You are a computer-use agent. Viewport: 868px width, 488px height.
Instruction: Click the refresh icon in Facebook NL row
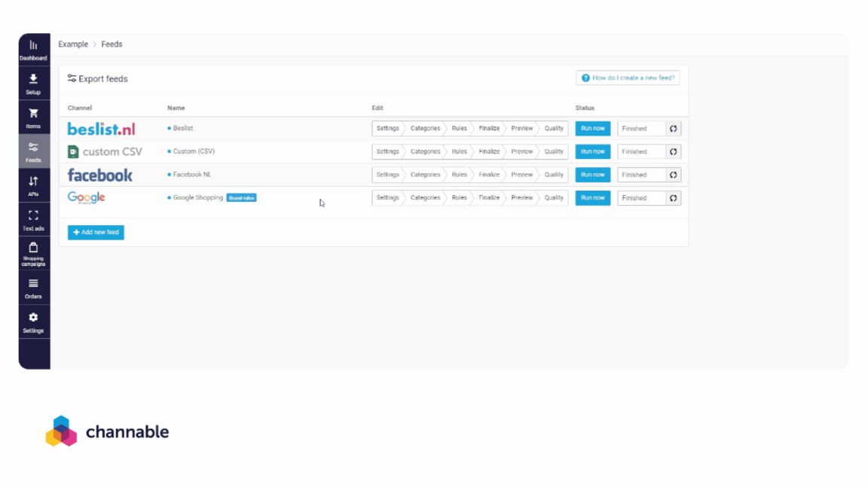click(673, 175)
